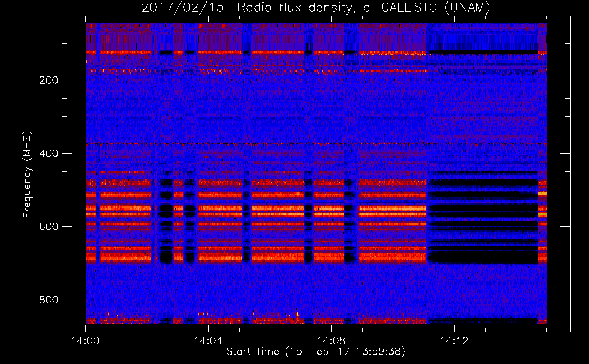Click the 800 frequency tick label
The height and width of the screenshot is (364, 589).
coord(48,300)
